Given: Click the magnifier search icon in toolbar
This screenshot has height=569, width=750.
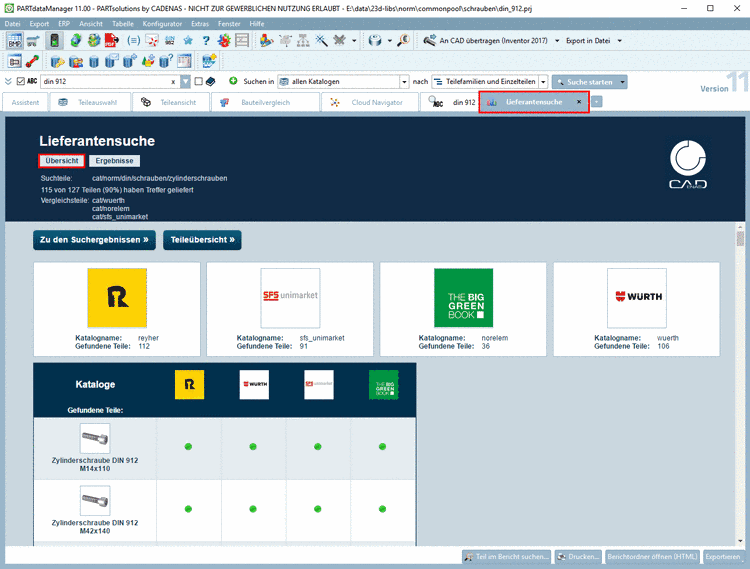Looking at the screenshot, I should click(404, 41).
